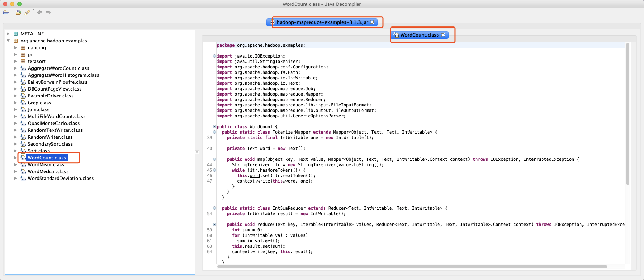The height and width of the screenshot is (280, 644).
Task: Click the 'package org.apache.hadoop.examples;' line
Action: pyautogui.click(x=261, y=45)
